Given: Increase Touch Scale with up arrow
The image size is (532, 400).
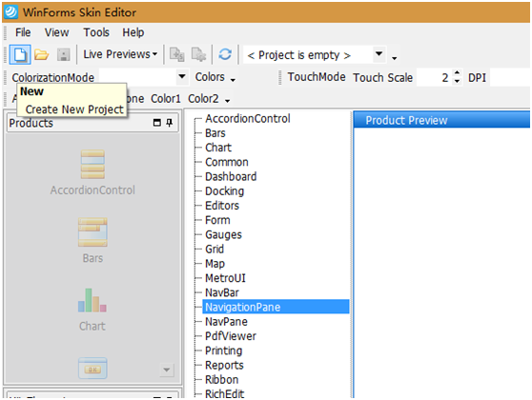Looking at the screenshot, I should coord(457,73).
